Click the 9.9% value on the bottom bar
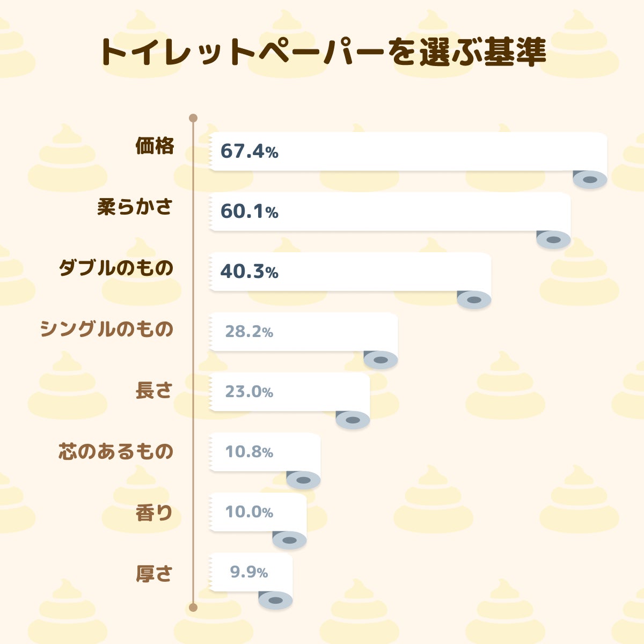The width and height of the screenshot is (644, 644). click(x=249, y=573)
